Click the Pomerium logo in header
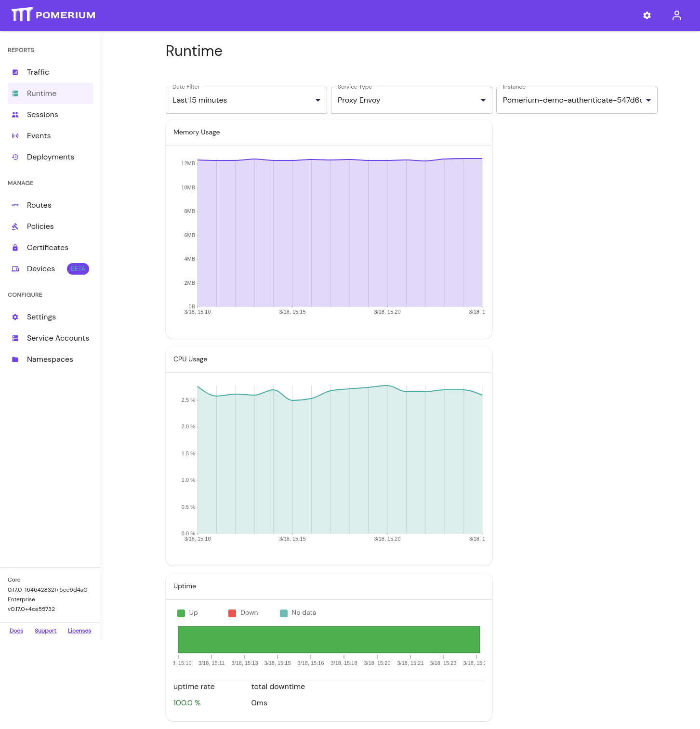This screenshot has width=700, height=729. point(53,15)
